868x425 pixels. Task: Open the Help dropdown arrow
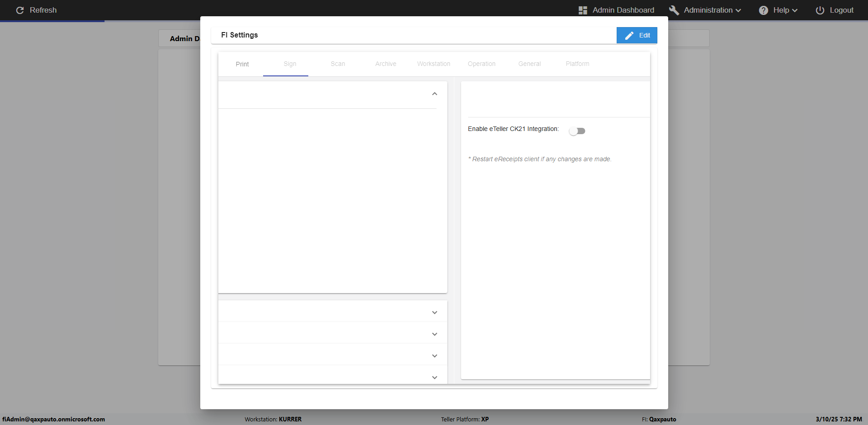(795, 10)
